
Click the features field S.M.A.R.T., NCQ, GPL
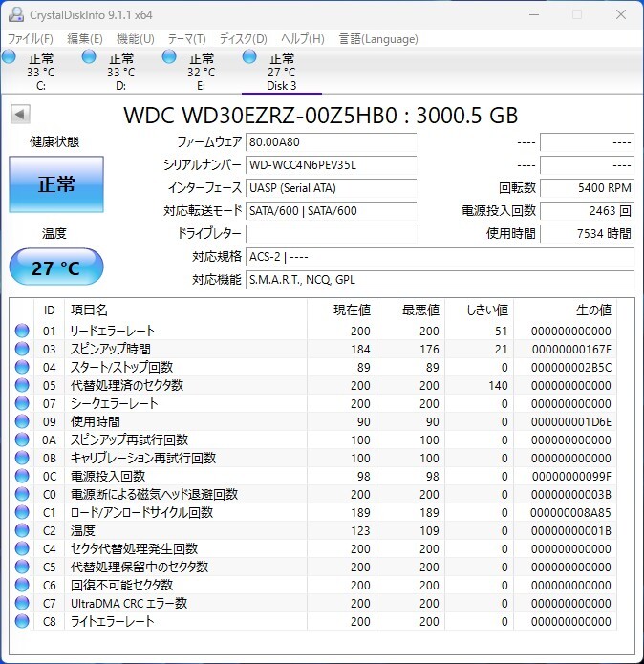point(440,280)
